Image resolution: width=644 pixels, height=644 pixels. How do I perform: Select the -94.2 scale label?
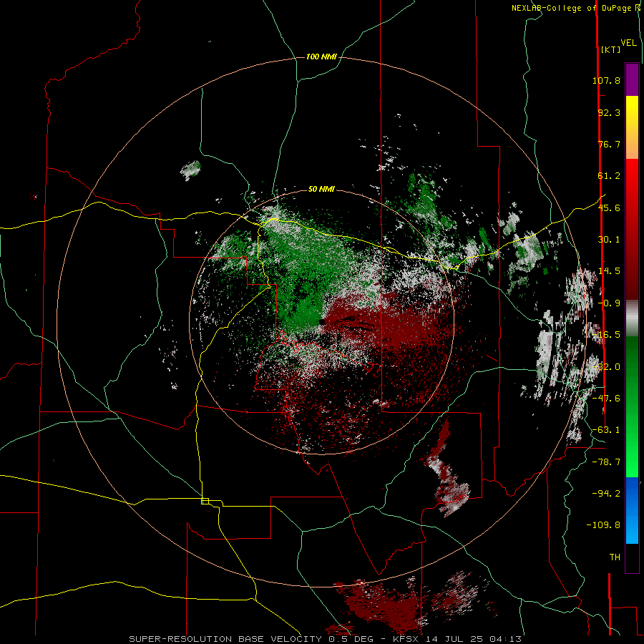[x=606, y=494]
